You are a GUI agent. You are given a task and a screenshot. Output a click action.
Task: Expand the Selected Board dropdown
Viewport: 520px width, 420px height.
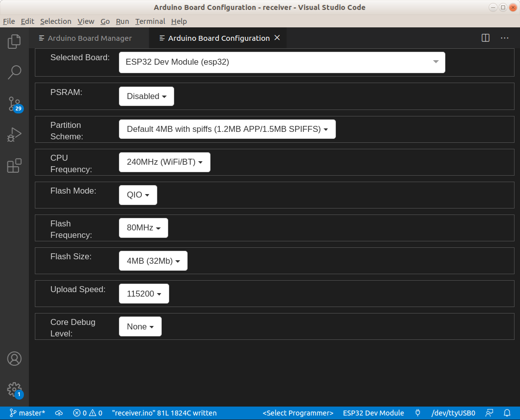282,62
